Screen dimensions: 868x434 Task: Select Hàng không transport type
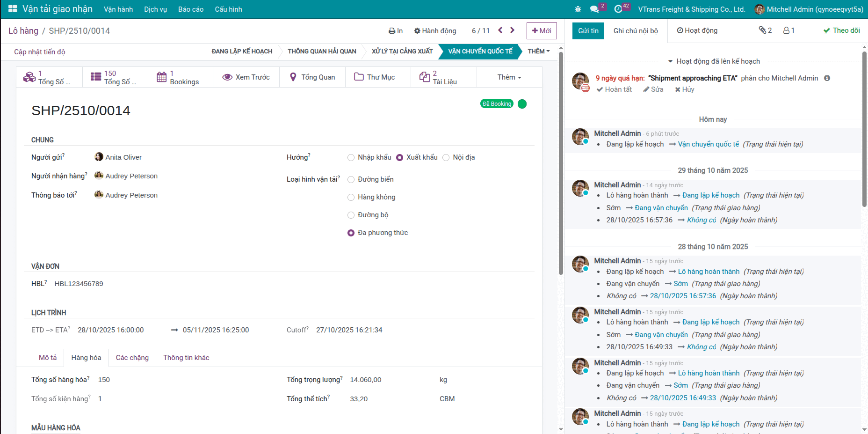(x=351, y=198)
